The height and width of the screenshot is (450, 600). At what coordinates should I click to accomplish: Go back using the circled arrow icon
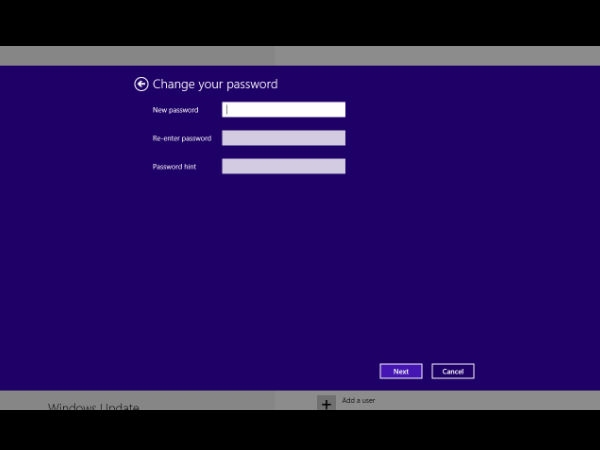(x=141, y=84)
